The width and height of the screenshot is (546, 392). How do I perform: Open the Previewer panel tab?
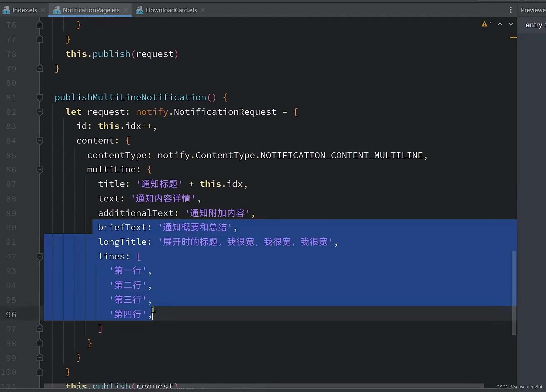[533, 10]
